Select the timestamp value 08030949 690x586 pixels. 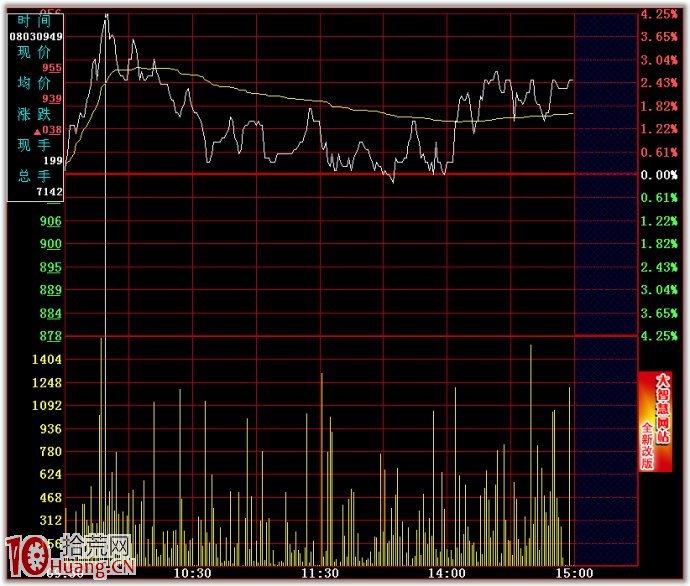pyautogui.click(x=36, y=37)
